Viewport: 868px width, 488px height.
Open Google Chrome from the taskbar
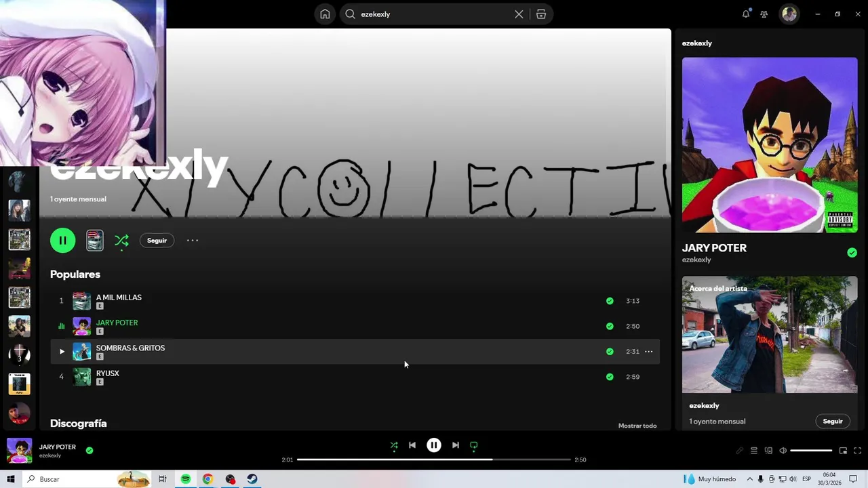click(208, 479)
